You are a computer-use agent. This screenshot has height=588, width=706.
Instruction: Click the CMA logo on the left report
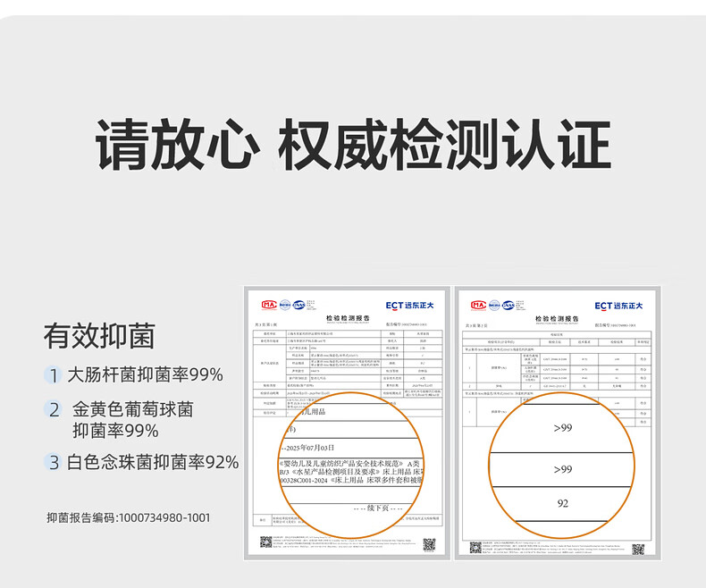(x=269, y=305)
